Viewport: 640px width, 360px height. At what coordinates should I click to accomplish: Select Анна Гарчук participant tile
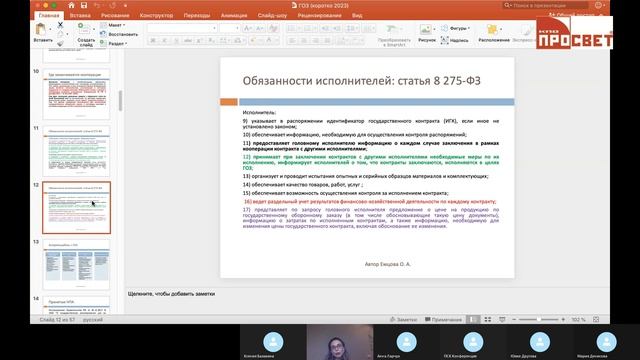(406, 342)
